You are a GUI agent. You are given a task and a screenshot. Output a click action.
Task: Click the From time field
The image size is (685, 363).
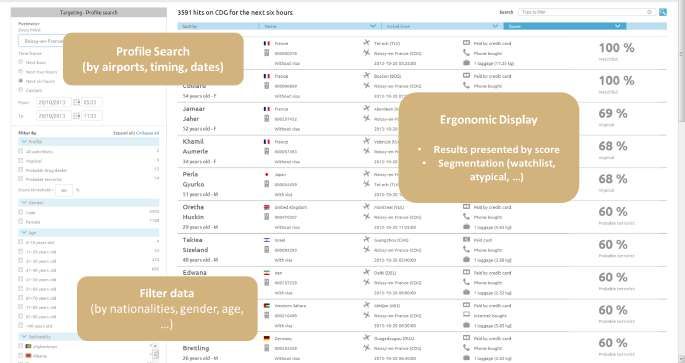point(92,102)
